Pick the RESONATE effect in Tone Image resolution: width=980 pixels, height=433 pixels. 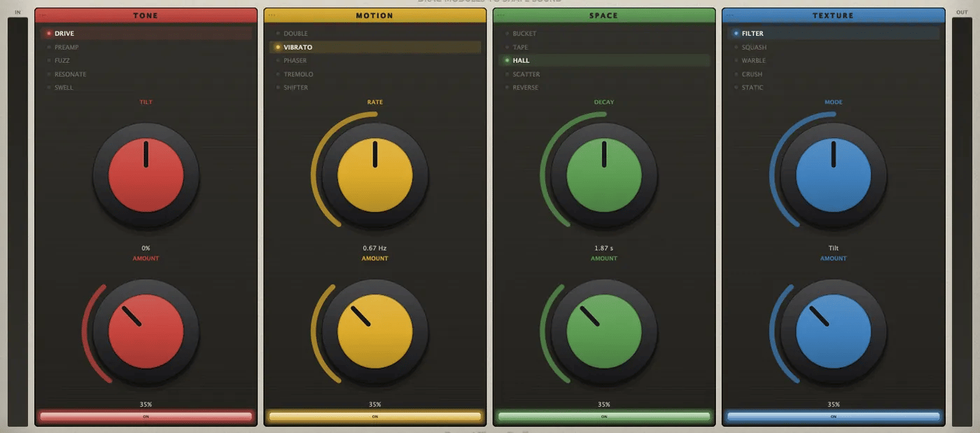(146, 74)
